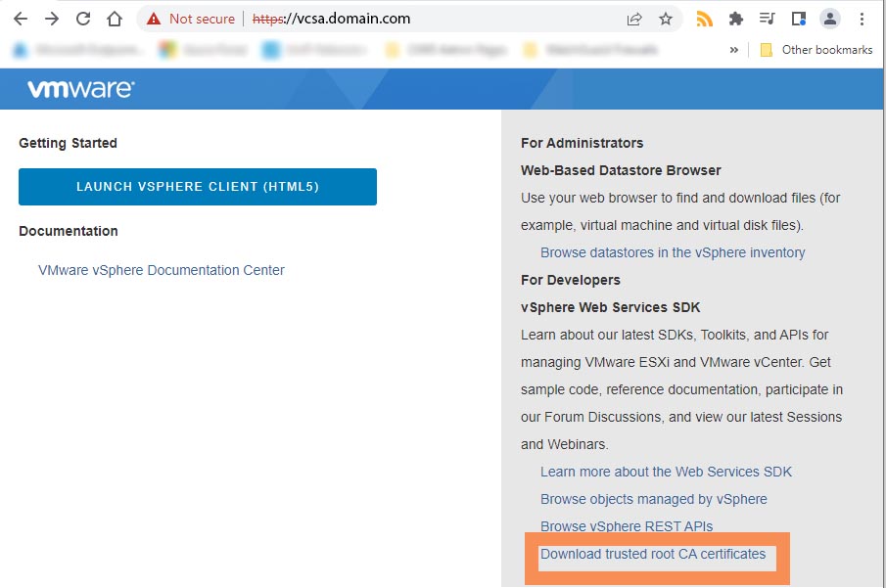Screen dimensions: 886x588
Task: Open Browse vSphere REST APIs link
Action: 627,526
